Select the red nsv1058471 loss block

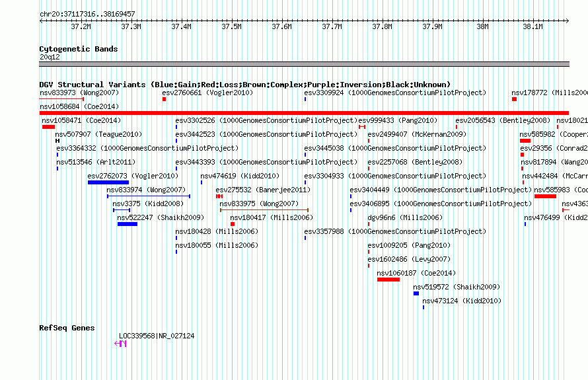[x=48, y=127]
